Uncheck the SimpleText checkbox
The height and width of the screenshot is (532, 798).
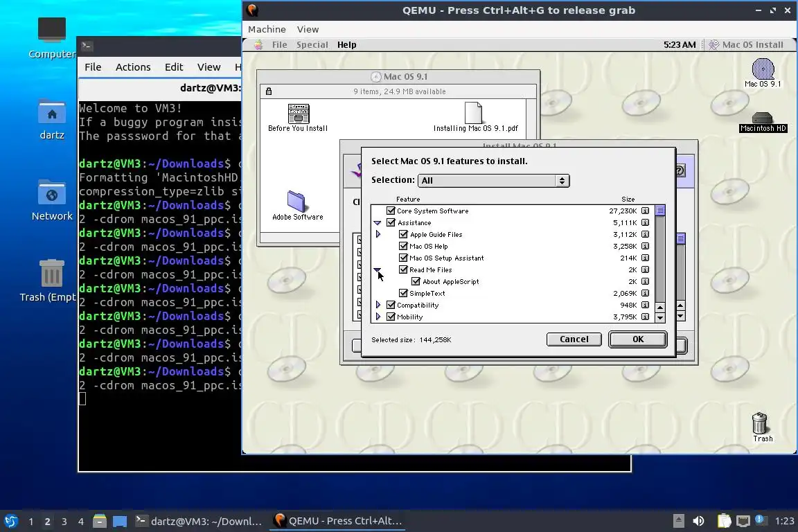click(x=403, y=293)
